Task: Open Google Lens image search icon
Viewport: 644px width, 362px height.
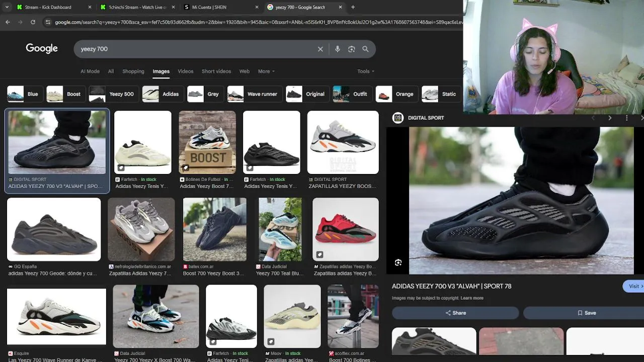Action: [352, 49]
